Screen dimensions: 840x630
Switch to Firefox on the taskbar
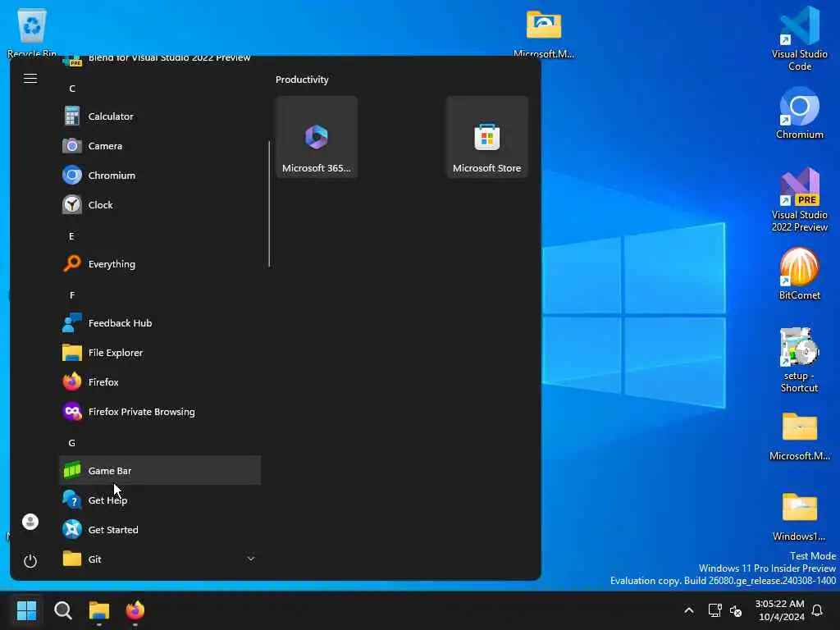(x=135, y=610)
